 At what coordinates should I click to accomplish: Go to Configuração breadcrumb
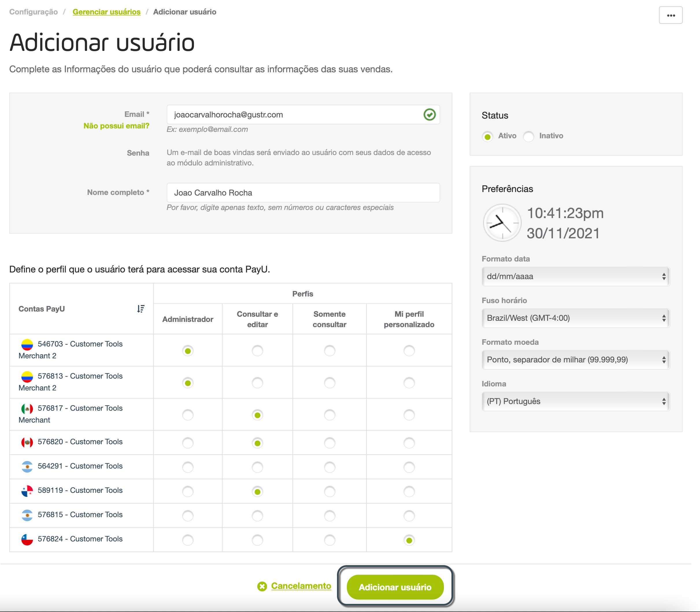coord(34,12)
